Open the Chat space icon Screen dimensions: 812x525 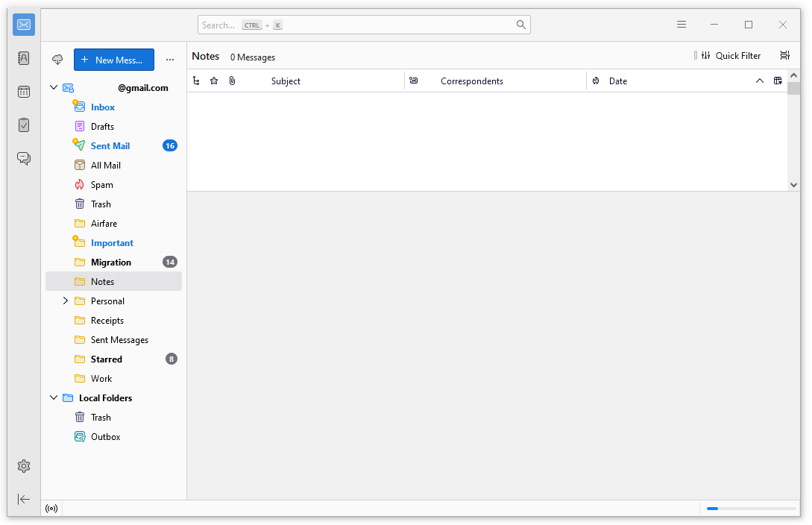pos(24,158)
